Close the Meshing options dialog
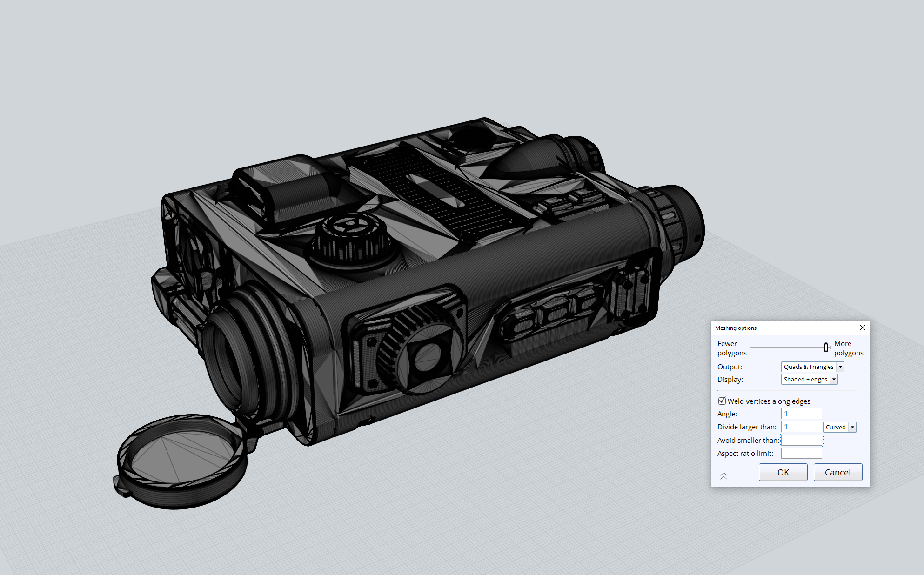 pyautogui.click(x=863, y=328)
